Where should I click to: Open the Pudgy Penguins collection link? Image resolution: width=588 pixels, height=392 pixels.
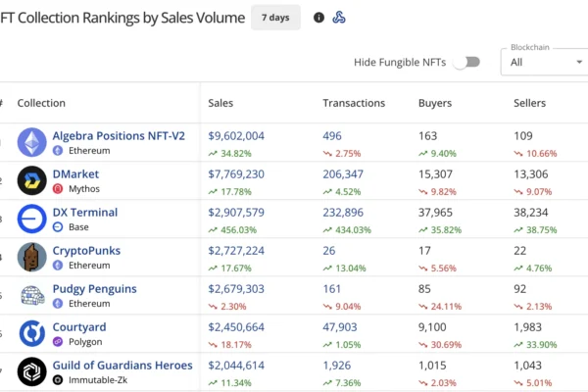(94, 289)
